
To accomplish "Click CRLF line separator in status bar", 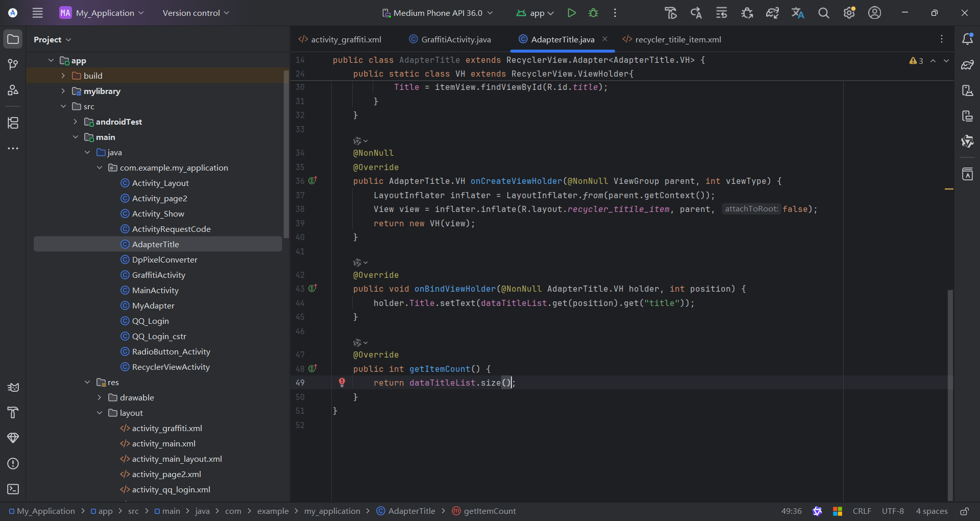I will point(862,511).
